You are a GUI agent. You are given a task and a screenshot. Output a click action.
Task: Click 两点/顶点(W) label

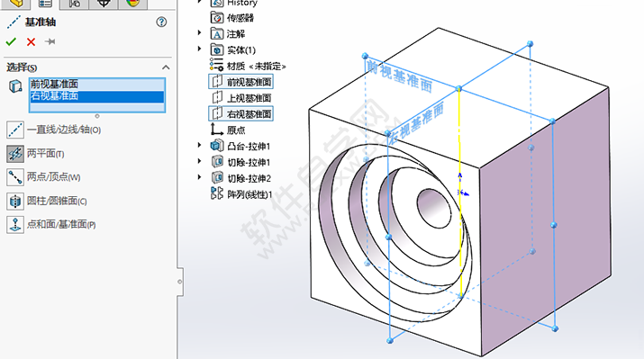coord(53,177)
